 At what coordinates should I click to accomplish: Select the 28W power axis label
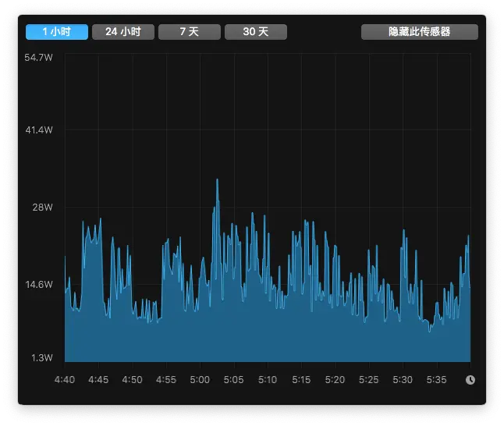42,208
